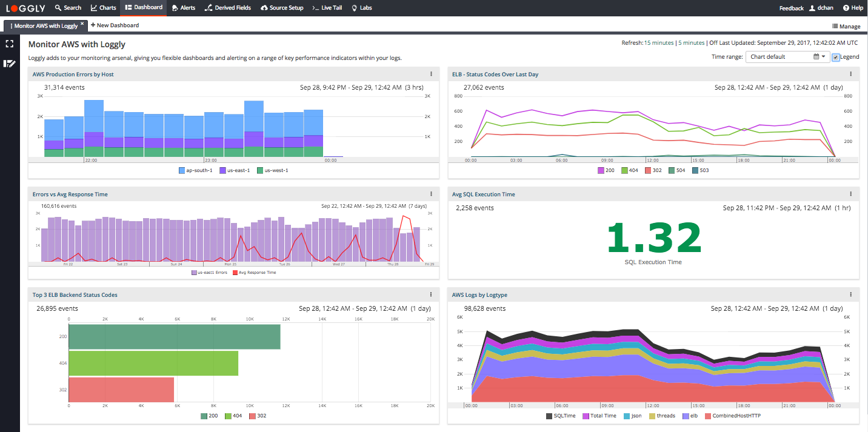Screen dimensions: 868x432
Task: Open the edit dashboard icon in the sidebar
Action: point(9,64)
